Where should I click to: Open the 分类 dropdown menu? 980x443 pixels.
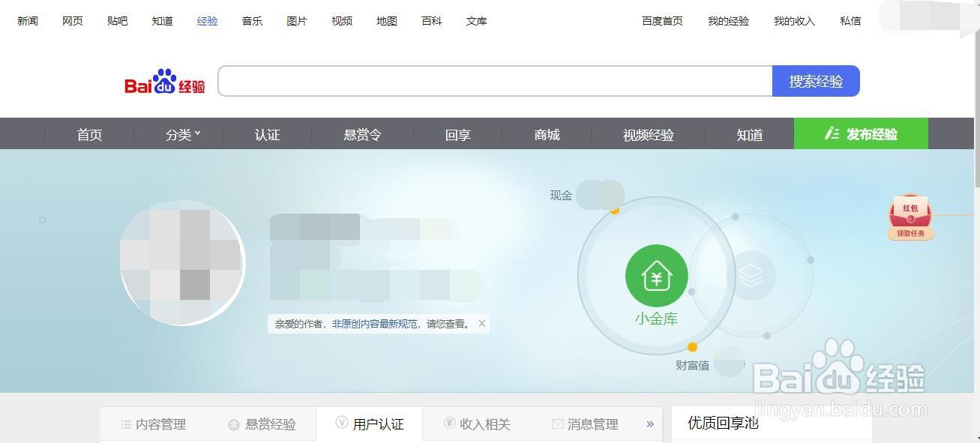(x=179, y=134)
